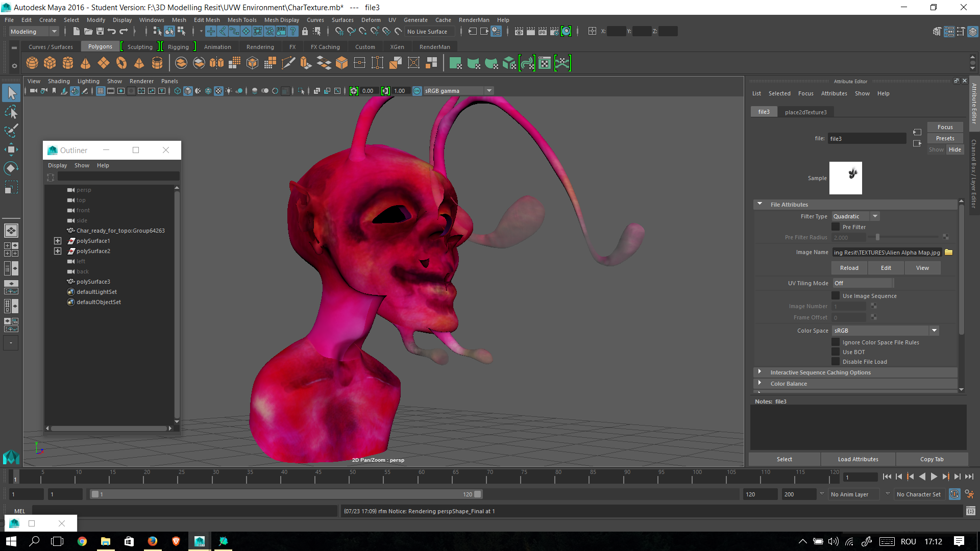
Task: Enable the Pre Filter checkbox
Action: [836, 227]
